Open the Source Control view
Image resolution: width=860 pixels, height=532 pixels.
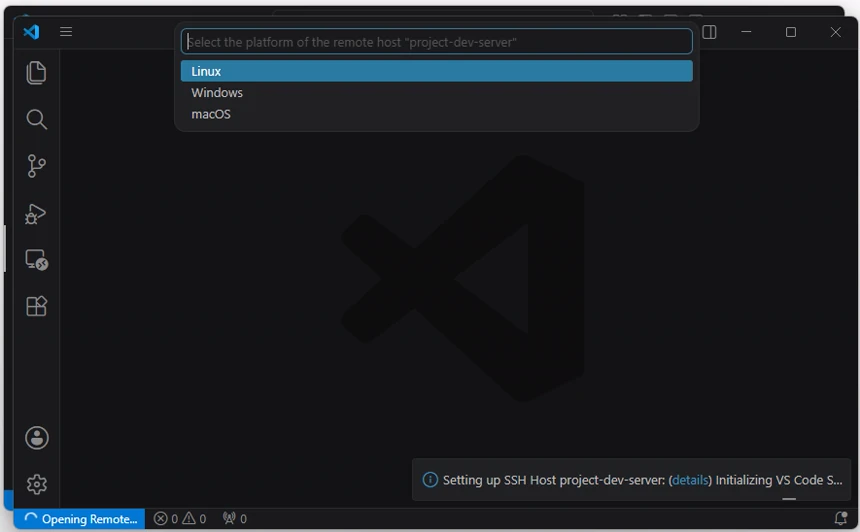click(36, 166)
